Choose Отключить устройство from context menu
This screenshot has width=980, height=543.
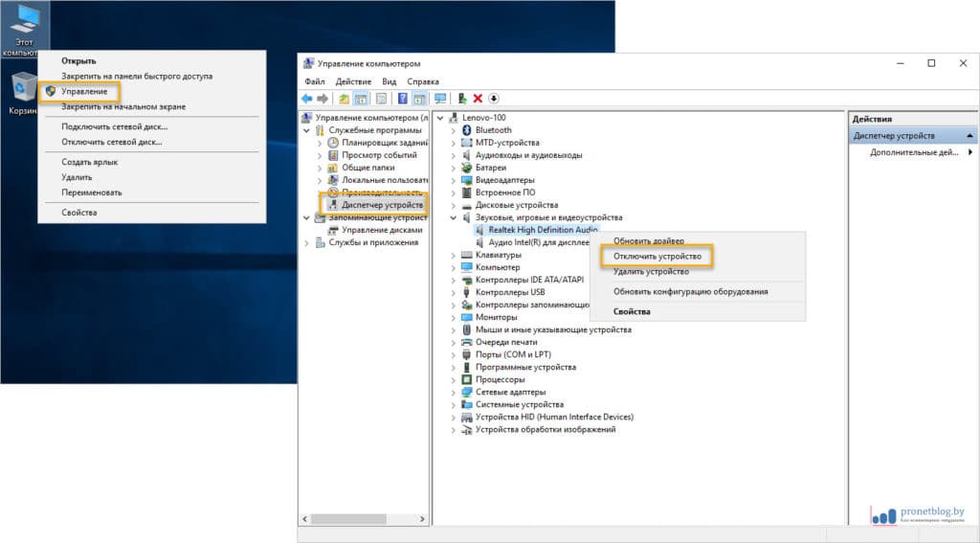[657, 257]
